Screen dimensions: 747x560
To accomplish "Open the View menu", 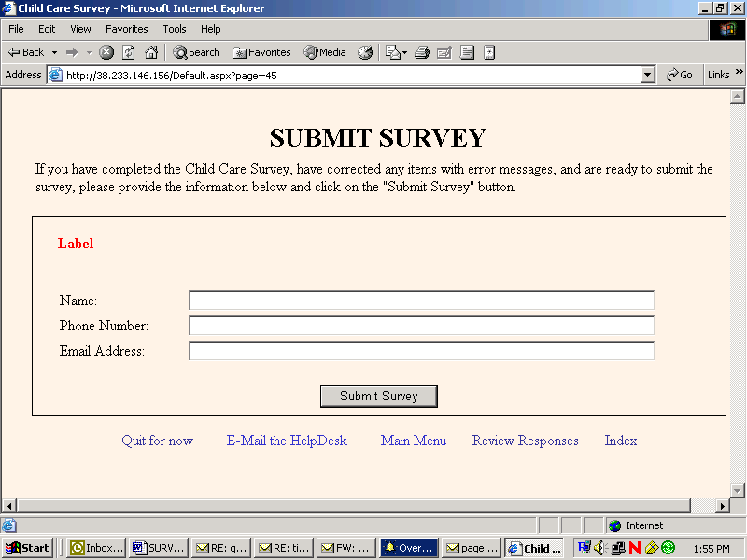I will point(80,29).
